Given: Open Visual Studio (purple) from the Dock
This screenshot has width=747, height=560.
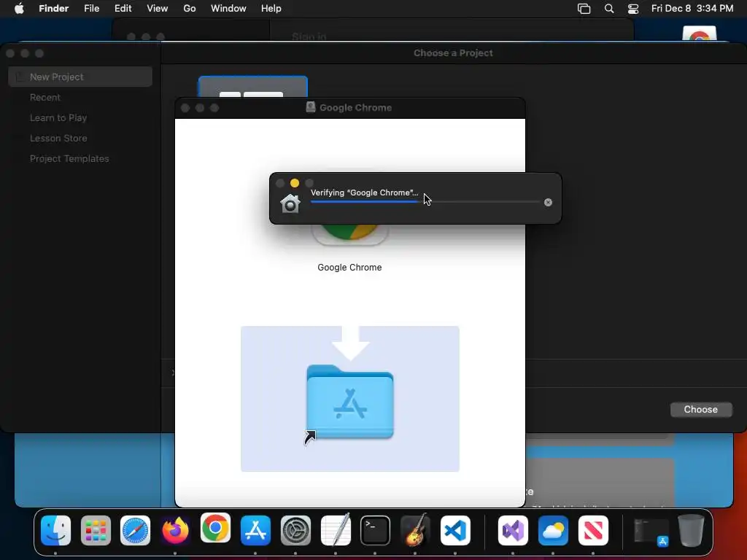Looking at the screenshot, I should pos(513,530).
